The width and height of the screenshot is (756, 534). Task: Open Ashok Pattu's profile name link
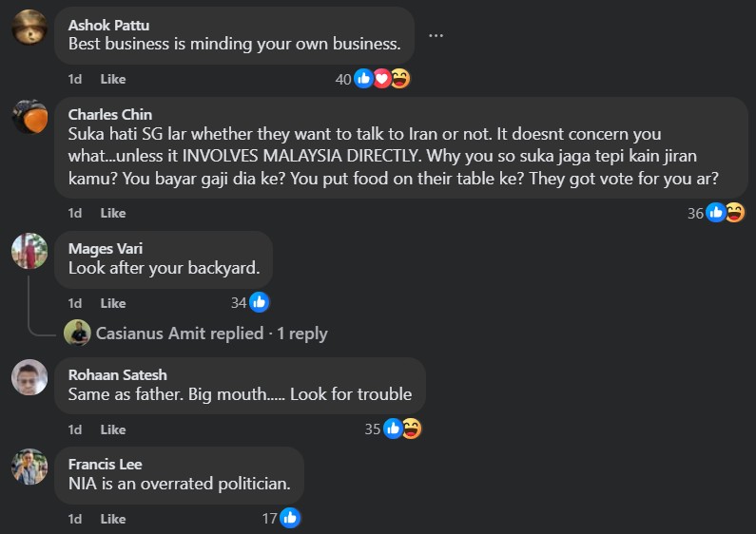108,25
